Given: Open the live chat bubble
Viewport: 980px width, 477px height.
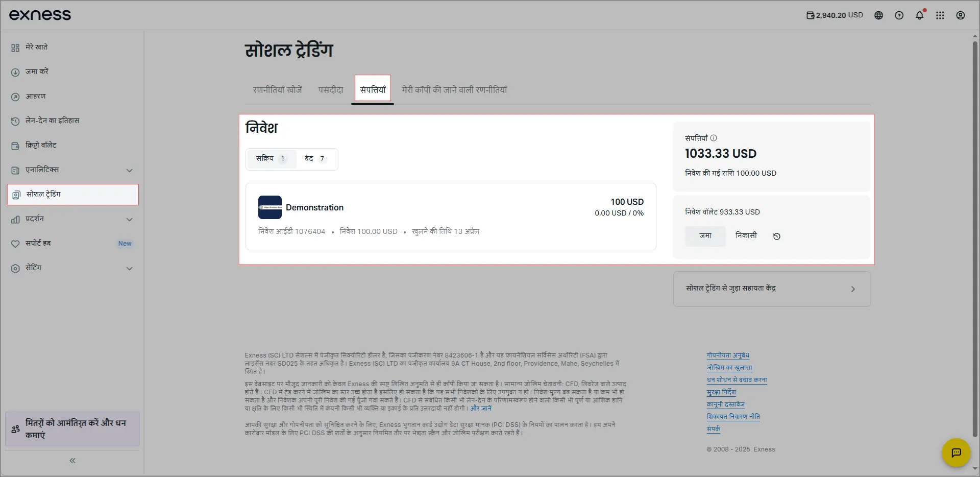Looking at the screenshot, I should tap(956, 452).
